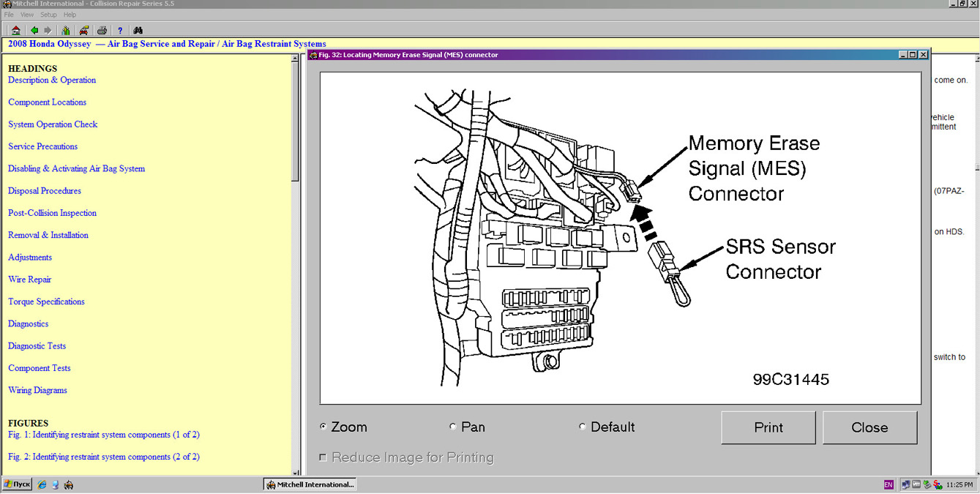The height and width of the screenshot is (494, 980).
Task: Select the Pan radio button
Action: click(453, 427)
